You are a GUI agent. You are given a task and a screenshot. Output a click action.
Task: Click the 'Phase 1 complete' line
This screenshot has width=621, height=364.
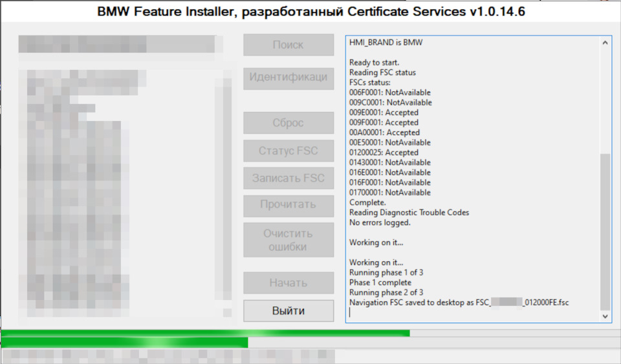380,282
